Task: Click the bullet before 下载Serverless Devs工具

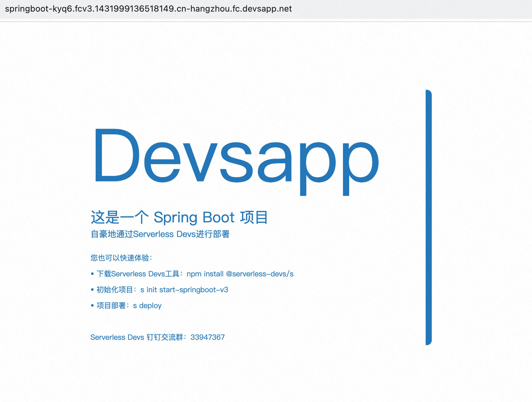Action: click(92, 274)
